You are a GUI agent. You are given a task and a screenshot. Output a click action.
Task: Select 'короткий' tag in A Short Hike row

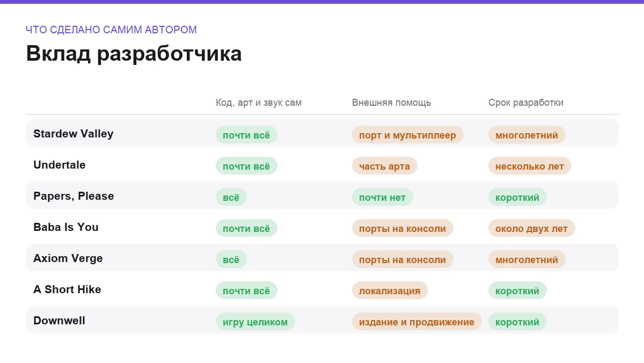pyautogui.click(x=517, y=291)
